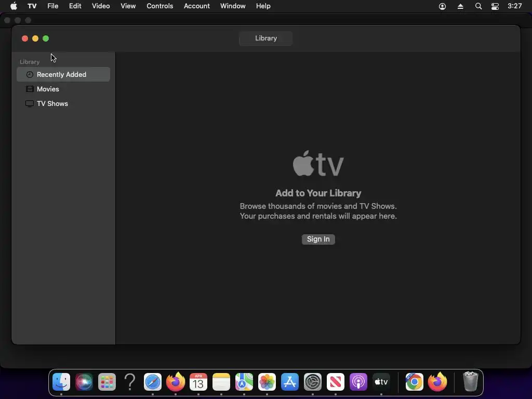Select the Library tab in title bar

265,38
